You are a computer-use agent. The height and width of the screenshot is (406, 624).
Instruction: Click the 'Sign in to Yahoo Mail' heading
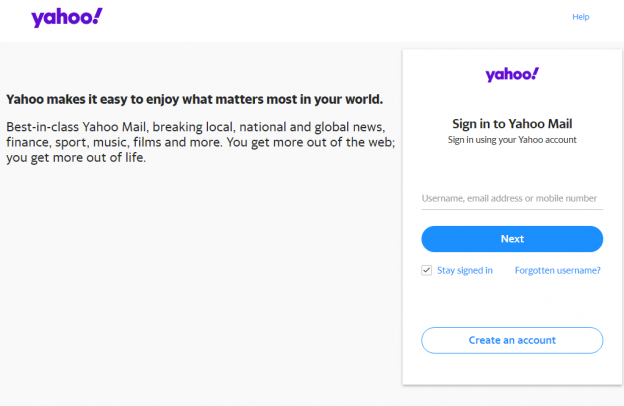[x=512, y=124]
